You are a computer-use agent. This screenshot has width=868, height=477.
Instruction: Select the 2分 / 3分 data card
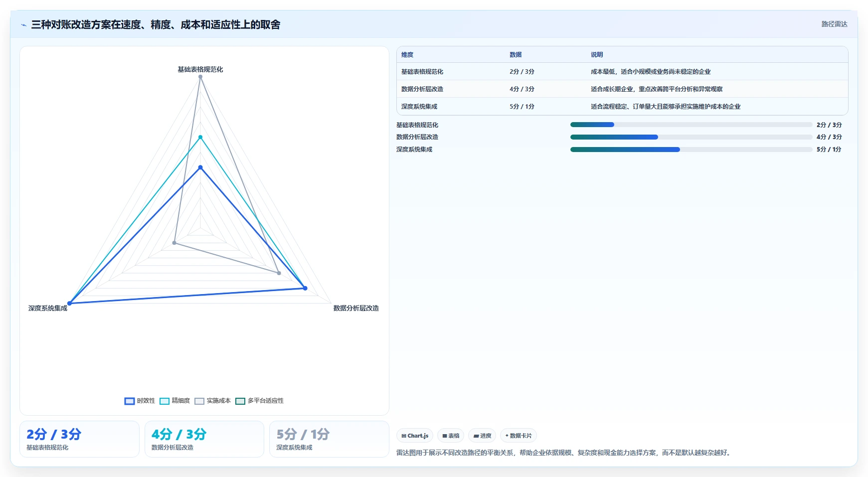(x=79, y=439)
